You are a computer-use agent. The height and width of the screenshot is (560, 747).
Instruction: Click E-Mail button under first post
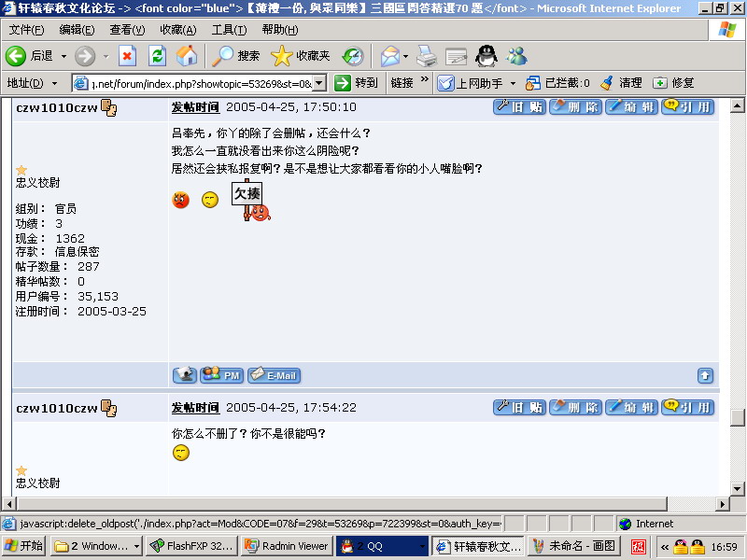pyautogui.click(x=274, y=375)
